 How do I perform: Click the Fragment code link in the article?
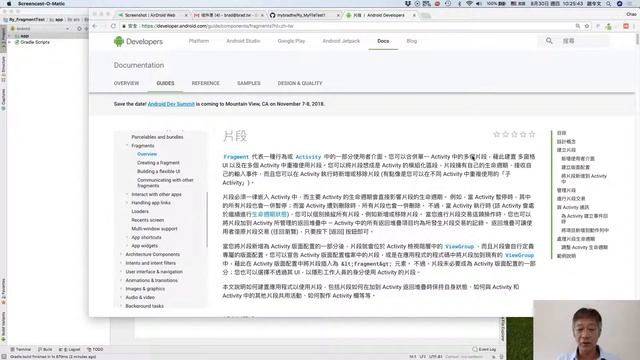(x=236, y=157)
